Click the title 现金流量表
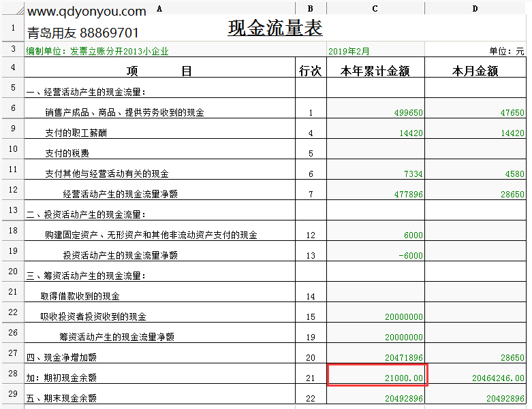The height and width of the screenshot is (409, 532). 275,28
